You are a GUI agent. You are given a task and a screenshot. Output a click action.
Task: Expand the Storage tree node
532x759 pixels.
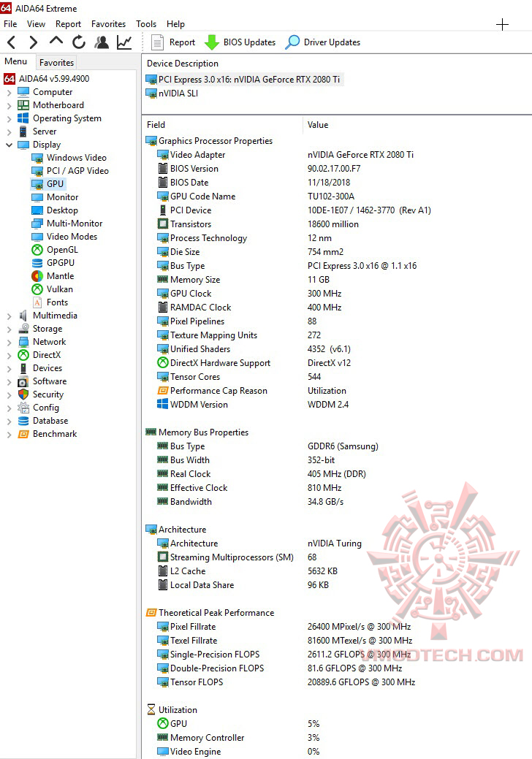[9, 329]
